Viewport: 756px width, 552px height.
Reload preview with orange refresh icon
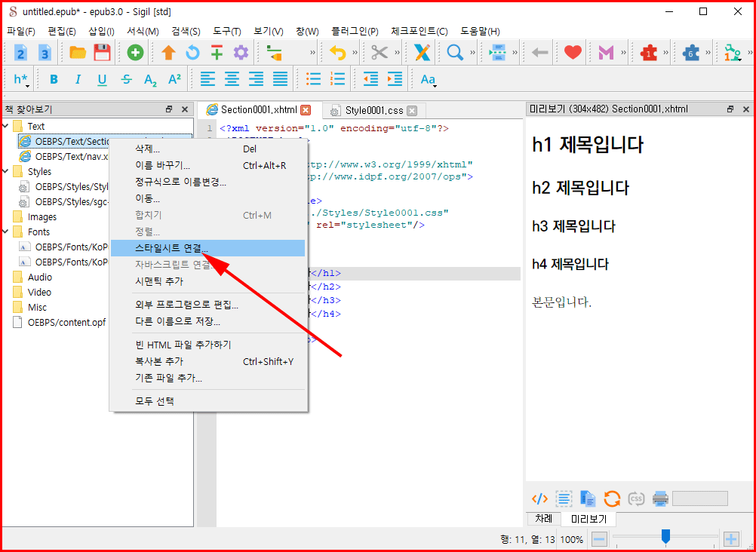click(612, 498)
